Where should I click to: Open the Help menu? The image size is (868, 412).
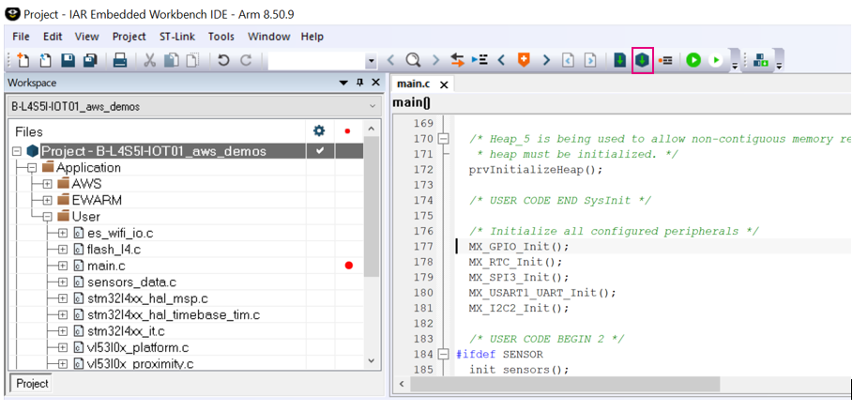coord(312,37)
